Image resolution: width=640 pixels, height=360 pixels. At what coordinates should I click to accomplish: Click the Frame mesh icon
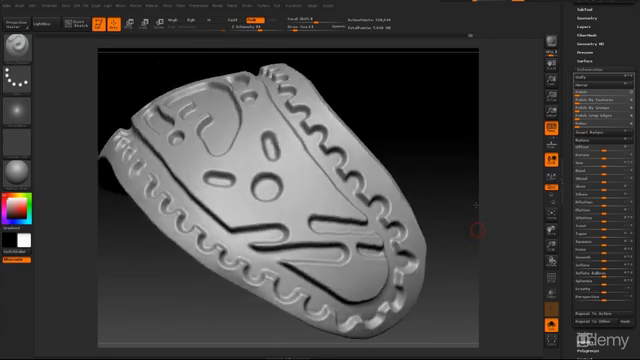pos(551,214)
